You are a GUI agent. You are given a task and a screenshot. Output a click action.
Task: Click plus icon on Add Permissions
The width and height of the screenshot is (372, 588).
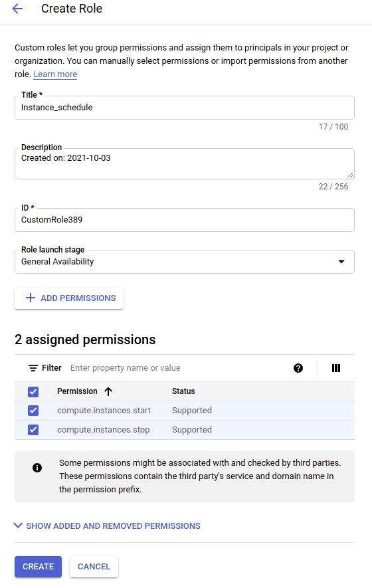pos(31,298)
